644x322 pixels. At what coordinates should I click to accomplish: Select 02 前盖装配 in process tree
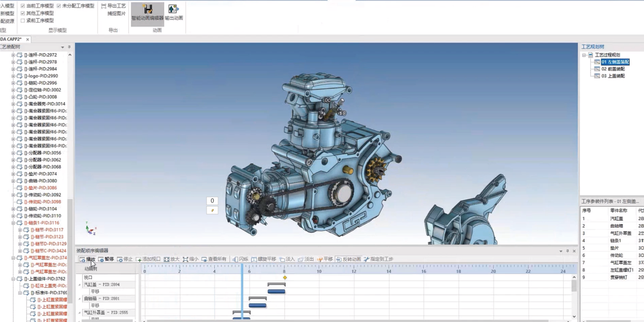click(x=613, y=69)
